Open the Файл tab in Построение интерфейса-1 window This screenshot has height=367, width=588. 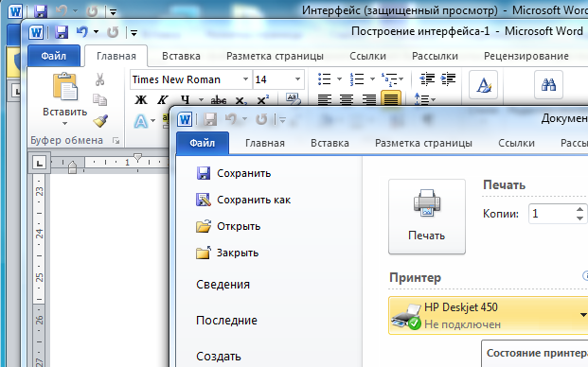54,56
